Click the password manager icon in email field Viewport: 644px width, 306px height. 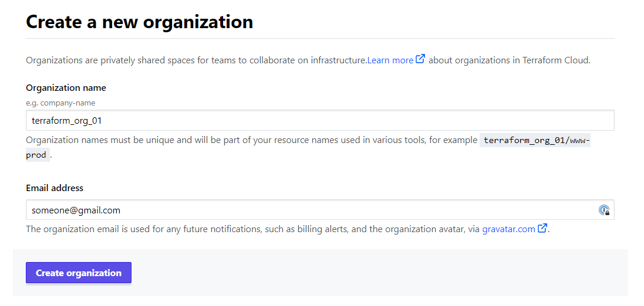(x=603, y=210)
